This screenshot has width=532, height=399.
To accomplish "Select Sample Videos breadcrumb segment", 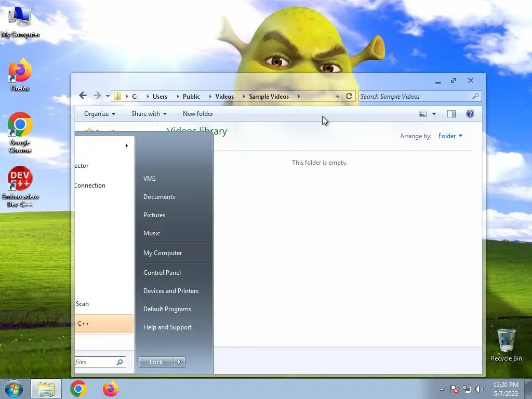I will [269, 96].
